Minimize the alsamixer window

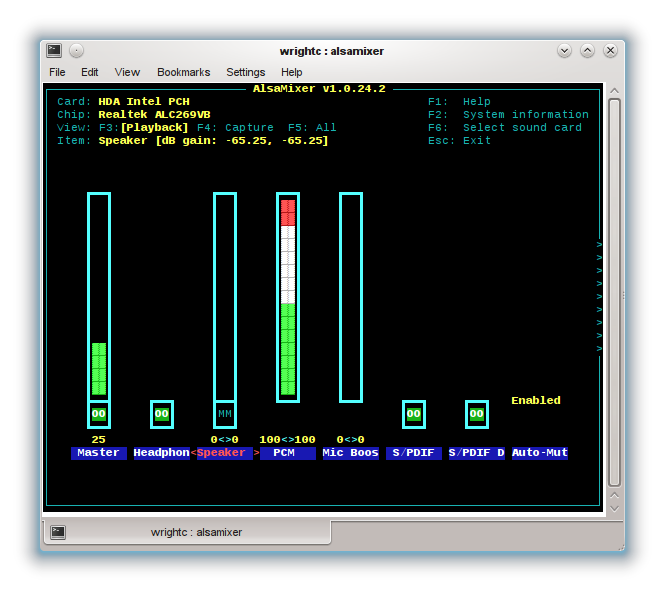tap(564, 51)
